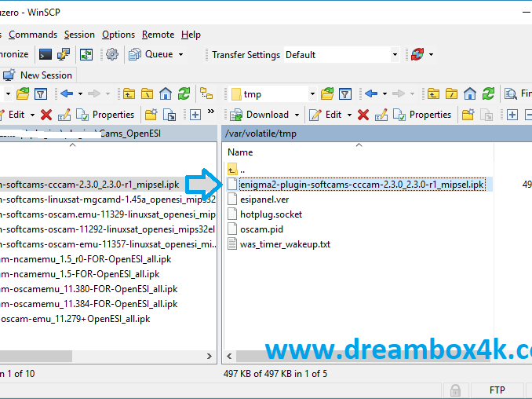This screenshot has height=399, width=532.
Task: Go back in remote panel history
Action: [x=371, y=93]
